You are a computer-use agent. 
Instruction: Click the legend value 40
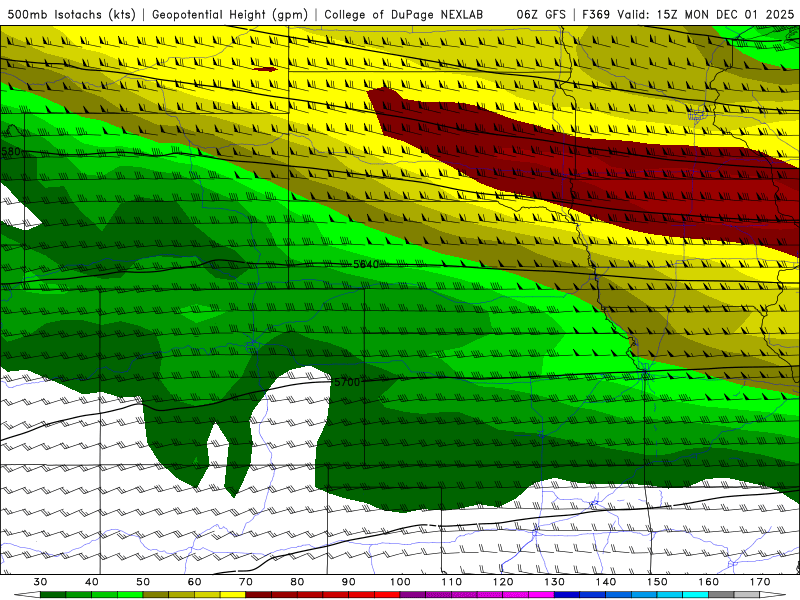coord(92,582)
